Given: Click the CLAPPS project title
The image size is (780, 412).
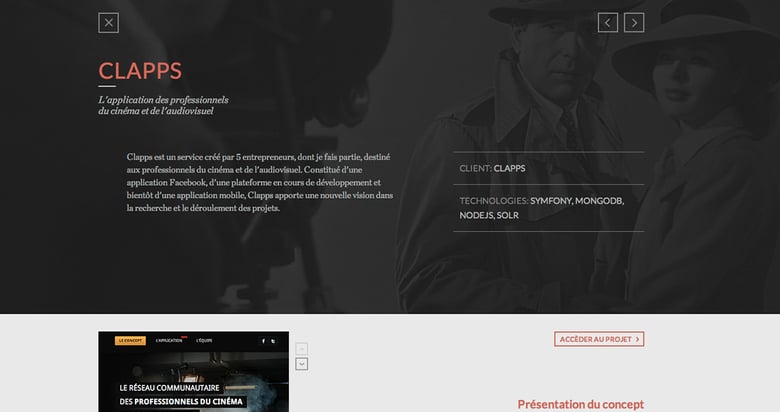Looking at the screenshot, I should 140,71.
